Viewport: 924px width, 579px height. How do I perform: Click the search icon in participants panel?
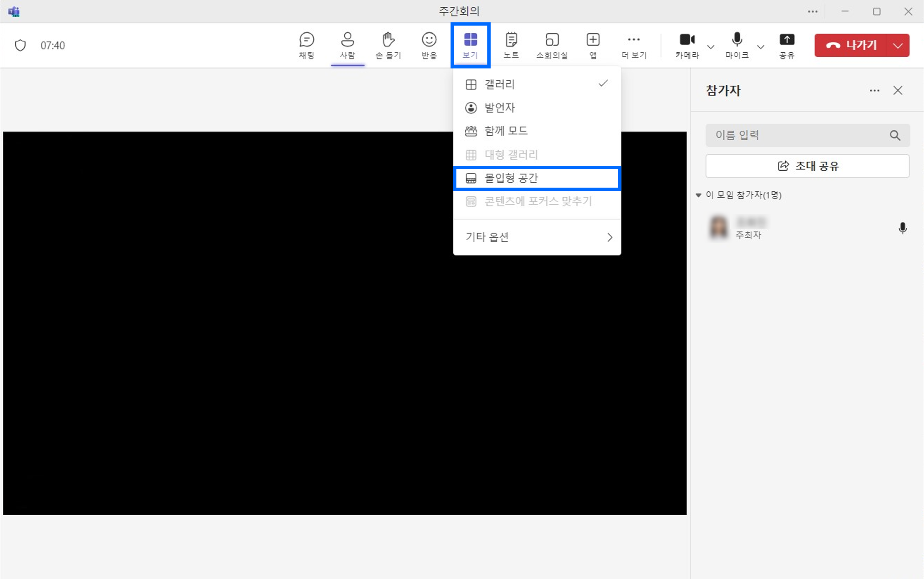(x=894, y=135)
